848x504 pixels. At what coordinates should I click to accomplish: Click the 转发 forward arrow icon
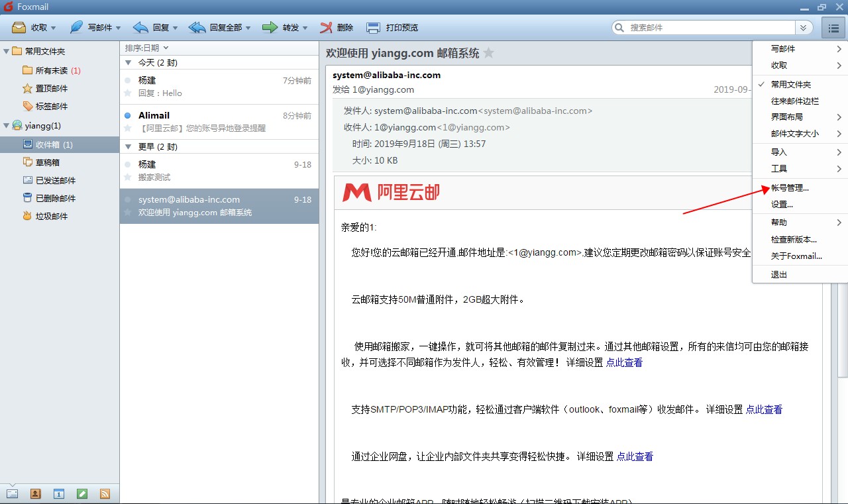pyautogui.click(x=270, y=27)
